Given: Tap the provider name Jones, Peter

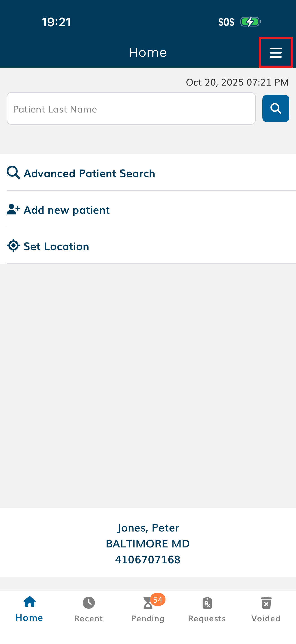Looking at the screenshot, I should pos(148,528).
